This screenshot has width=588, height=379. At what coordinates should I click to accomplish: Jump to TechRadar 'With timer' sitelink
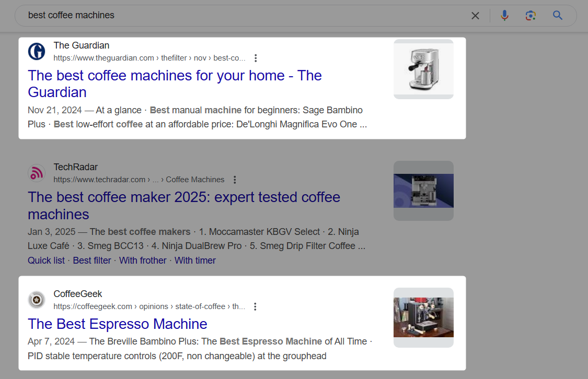pyautogui.click(x=195, y=260)
